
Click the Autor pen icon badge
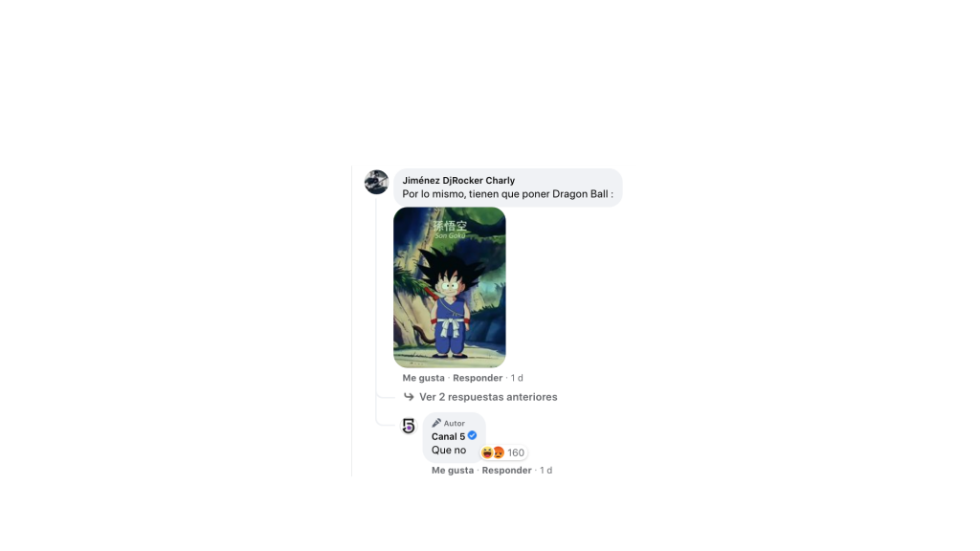tap(436, 423)
